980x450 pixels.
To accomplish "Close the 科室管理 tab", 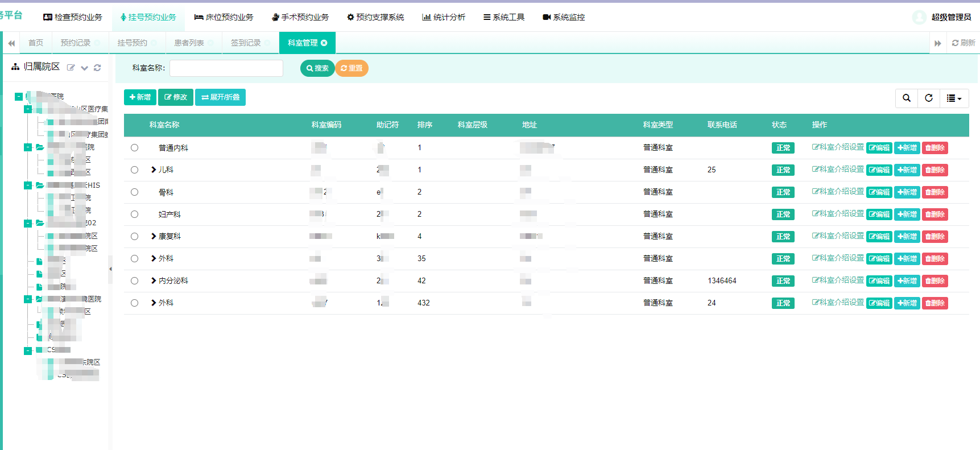I will pyautogui.click(x=324, y=43).
